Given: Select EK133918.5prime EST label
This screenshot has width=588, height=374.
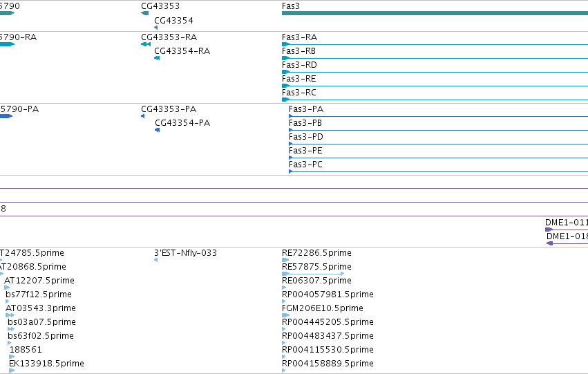Looking at the screenshot, I should tap(46, 364).
